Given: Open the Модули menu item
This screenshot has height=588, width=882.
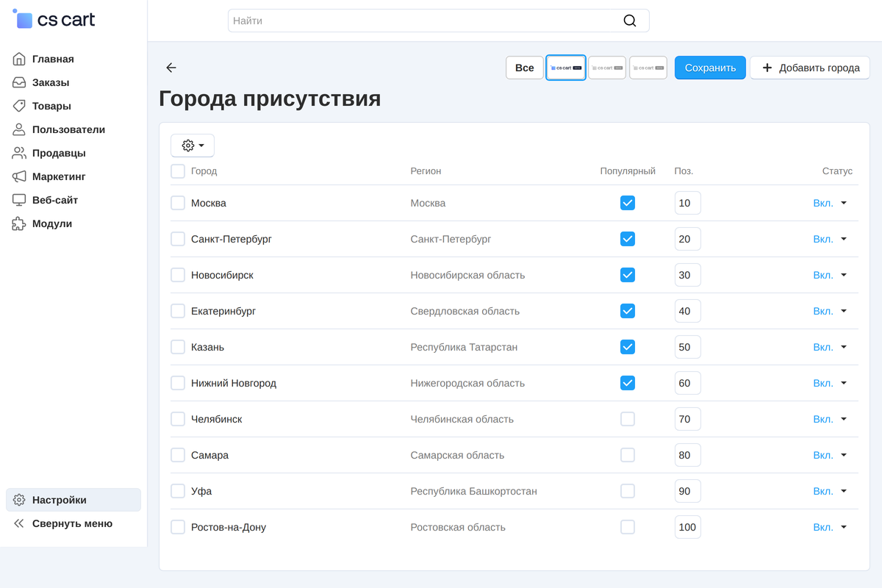Looking at the screenshot, I should coord(73,223).
